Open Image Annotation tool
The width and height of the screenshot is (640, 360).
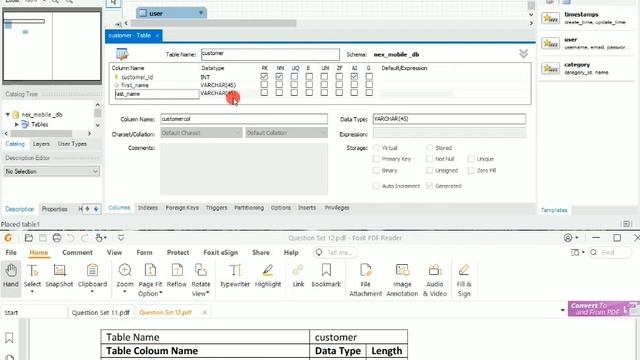(402, 280)
